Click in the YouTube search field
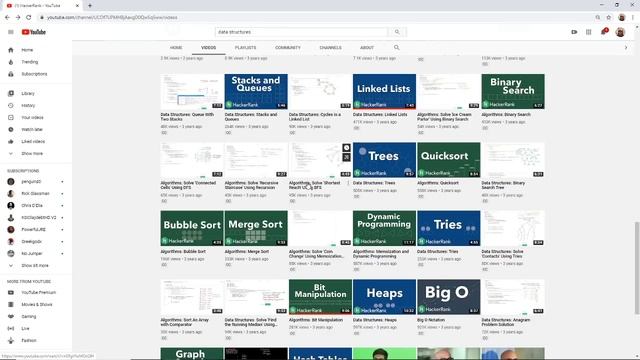 pos(301,32)
